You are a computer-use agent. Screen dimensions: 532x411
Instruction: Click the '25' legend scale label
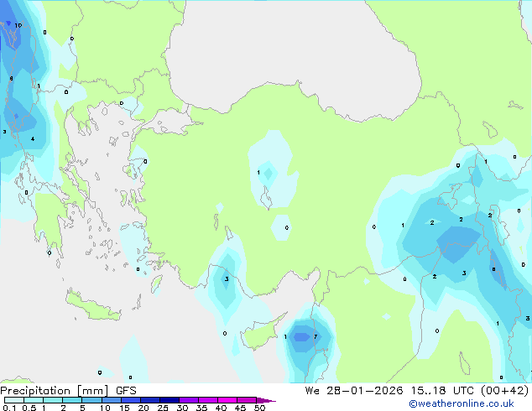click(x=163, y=408)
